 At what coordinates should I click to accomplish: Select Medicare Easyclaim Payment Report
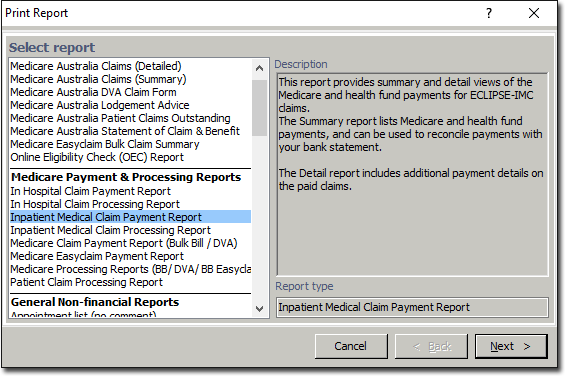click(97, 256)
